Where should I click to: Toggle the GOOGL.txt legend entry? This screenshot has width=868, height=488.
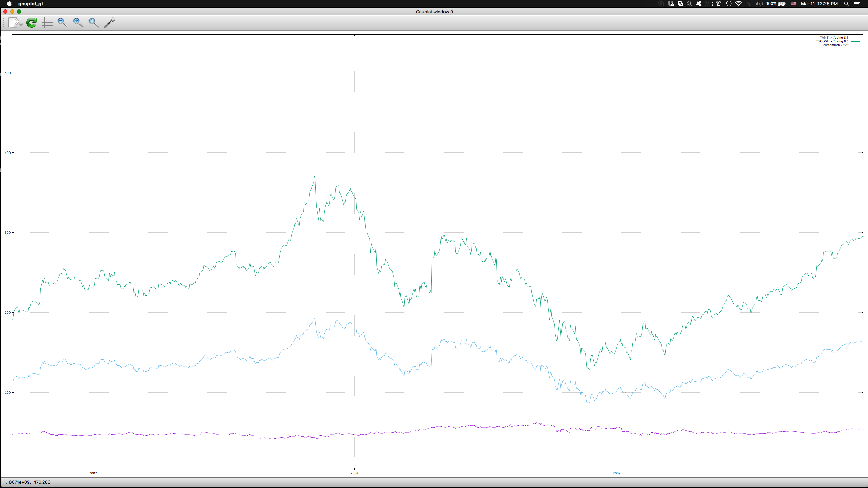pyautogui.click(x=832, y=41)
